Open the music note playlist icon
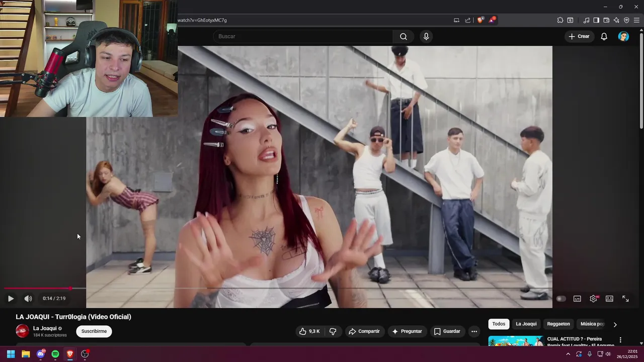 point(586,20)
